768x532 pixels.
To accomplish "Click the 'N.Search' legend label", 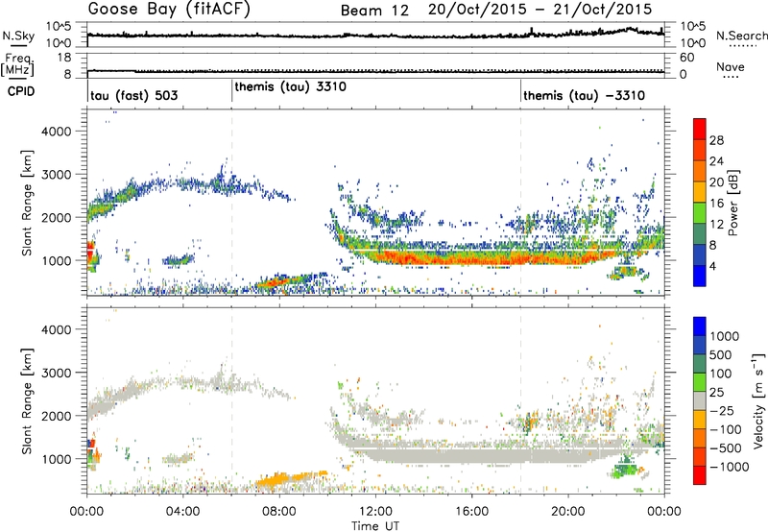I will pos(741,36).
